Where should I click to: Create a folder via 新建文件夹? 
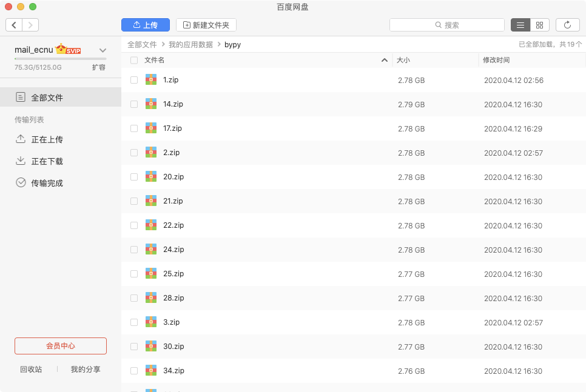[206, 25]
